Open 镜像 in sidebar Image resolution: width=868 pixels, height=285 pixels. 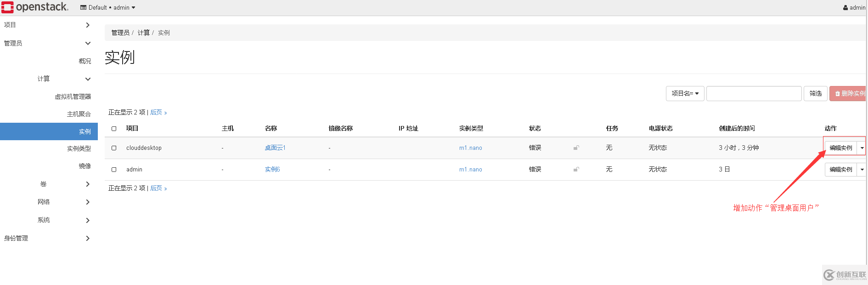(85, 166)
